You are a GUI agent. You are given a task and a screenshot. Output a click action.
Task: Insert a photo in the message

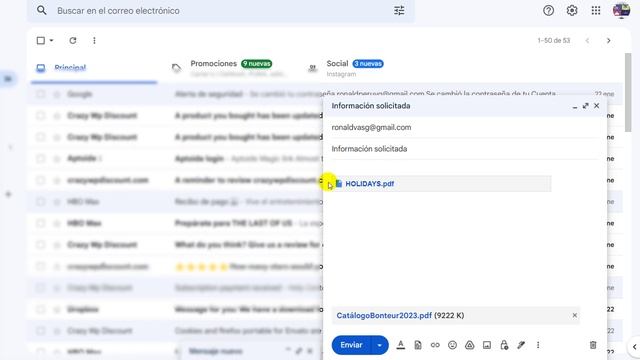point(487,345)
